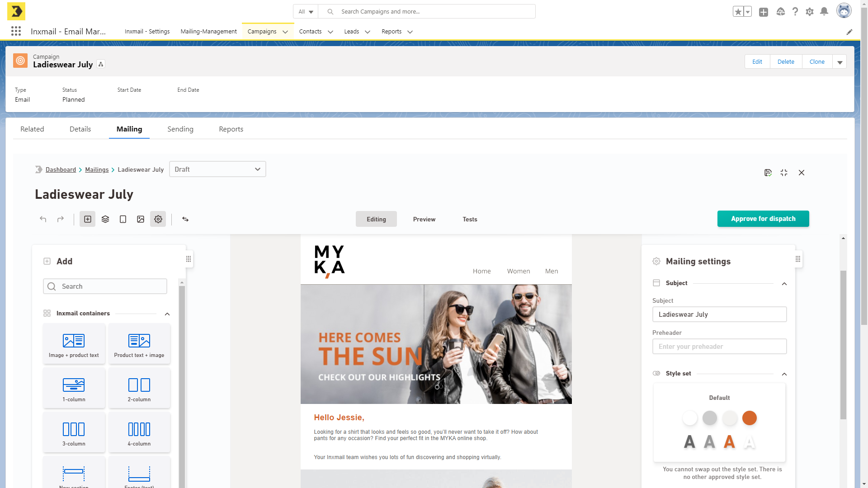Collapse the Subject section
This screenshot has height=488, width=868.
pos(784,284)
